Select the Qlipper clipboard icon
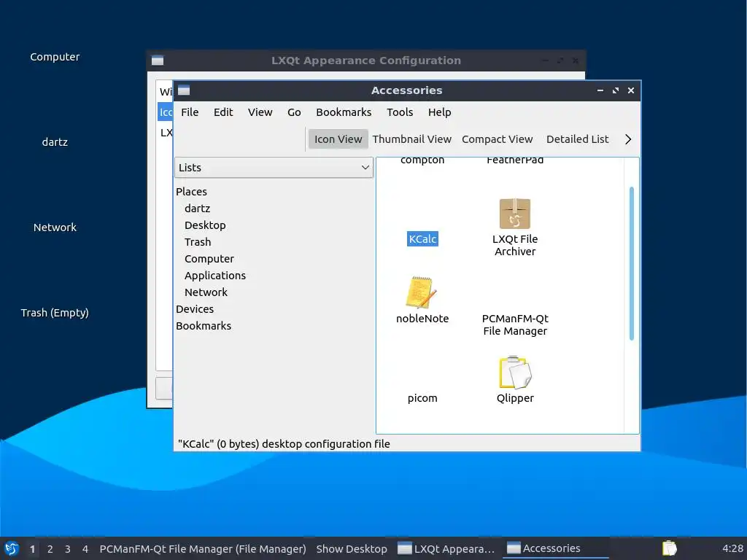The height and width of the screenshot is (560, 747). [x=515, y=373]
